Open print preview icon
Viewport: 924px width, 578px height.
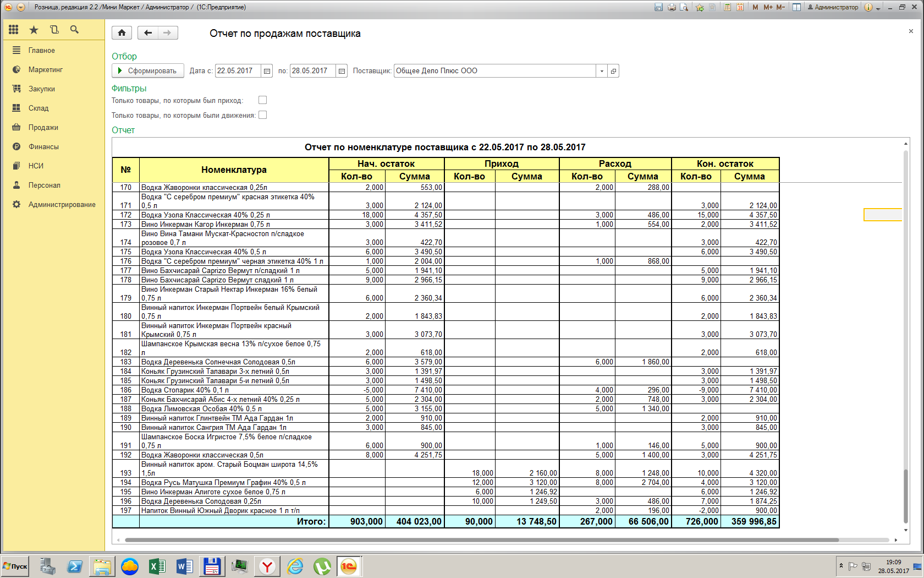(x=684, y=7)
